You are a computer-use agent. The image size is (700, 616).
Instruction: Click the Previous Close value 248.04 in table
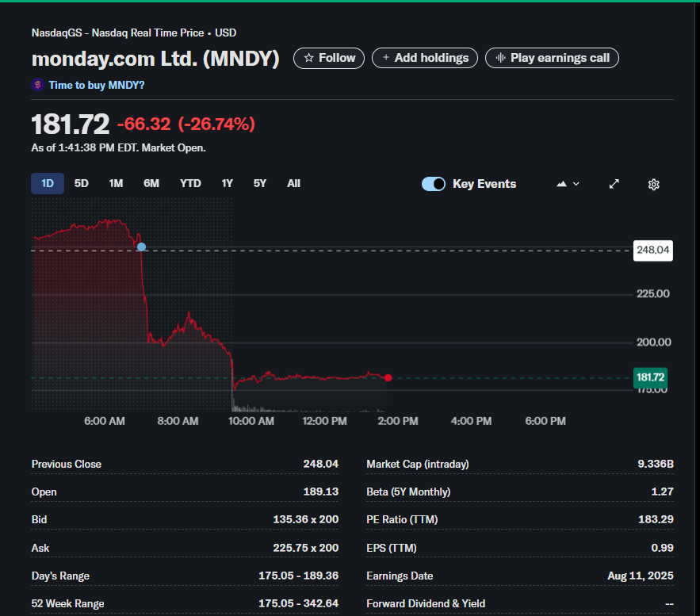[320, 465]
